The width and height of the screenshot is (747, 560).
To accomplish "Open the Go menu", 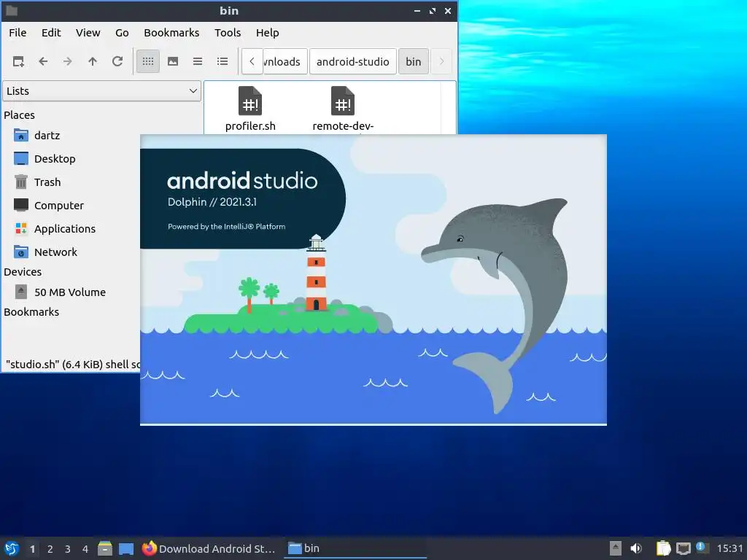I will click(122, 33).
